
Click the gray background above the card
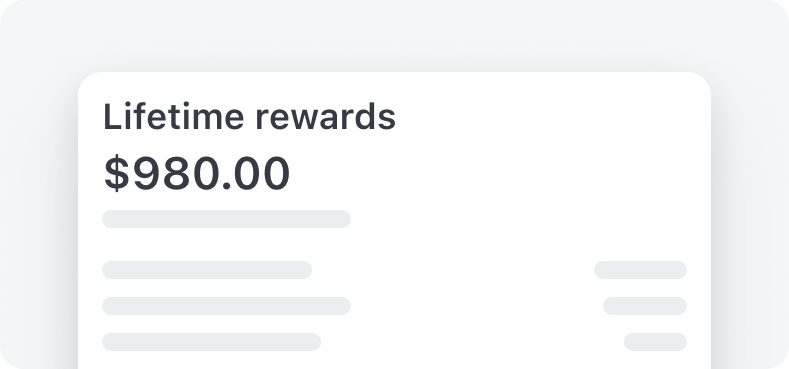[394, 35]
